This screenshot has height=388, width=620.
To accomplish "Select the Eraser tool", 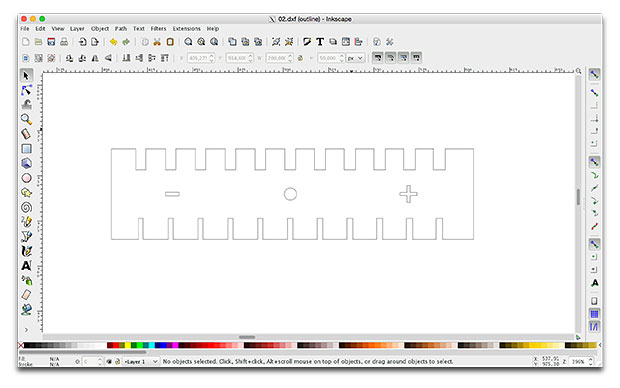I will coord(26,295).
